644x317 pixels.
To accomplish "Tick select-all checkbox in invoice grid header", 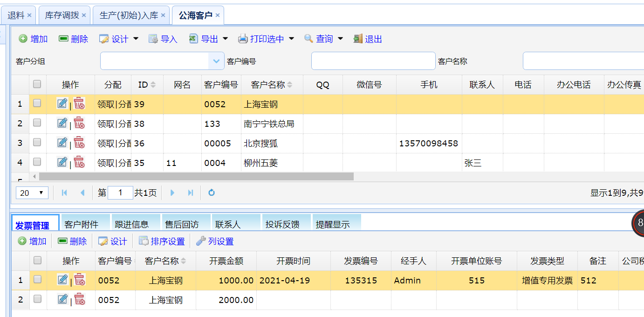I will tap(37, 260).
